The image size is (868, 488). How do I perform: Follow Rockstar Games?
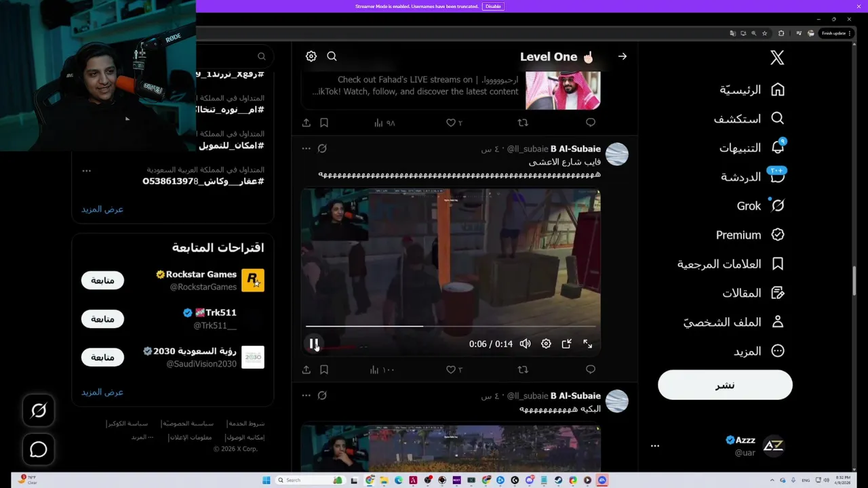[x=102, y=280]
